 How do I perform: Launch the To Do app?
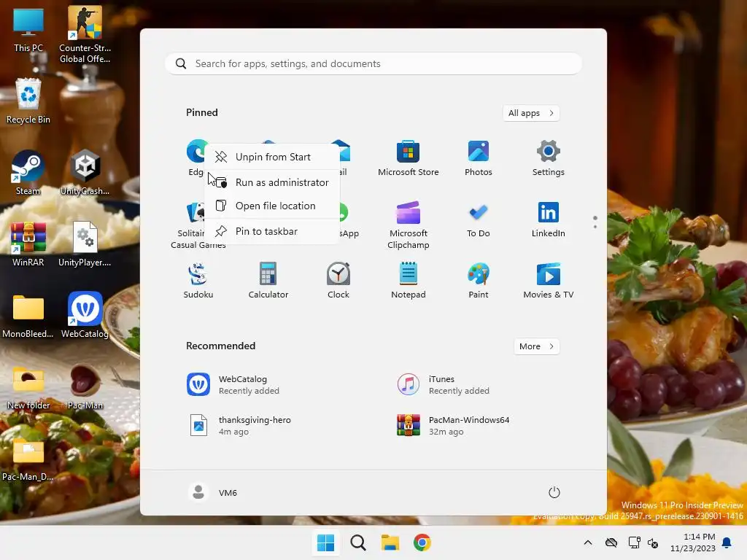[478, 220]
